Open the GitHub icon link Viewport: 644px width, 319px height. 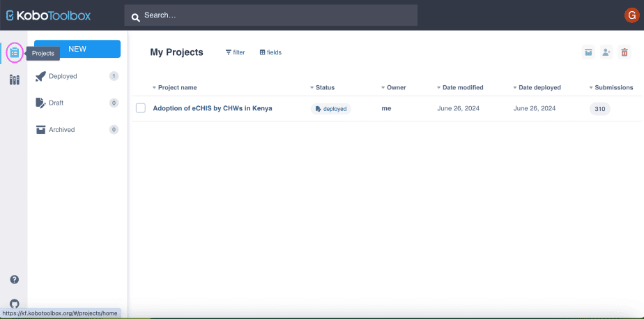[x=15, y=304]
